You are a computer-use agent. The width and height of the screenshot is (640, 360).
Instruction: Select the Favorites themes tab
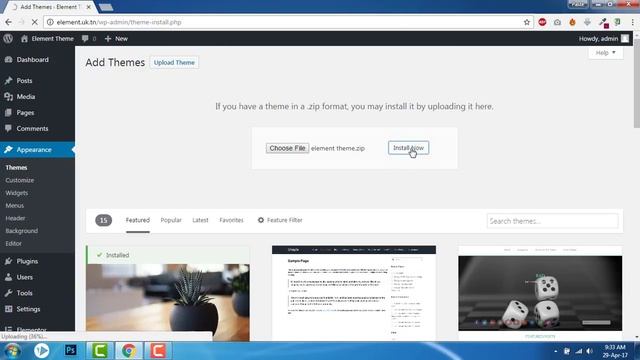click(x=231, y=220)
